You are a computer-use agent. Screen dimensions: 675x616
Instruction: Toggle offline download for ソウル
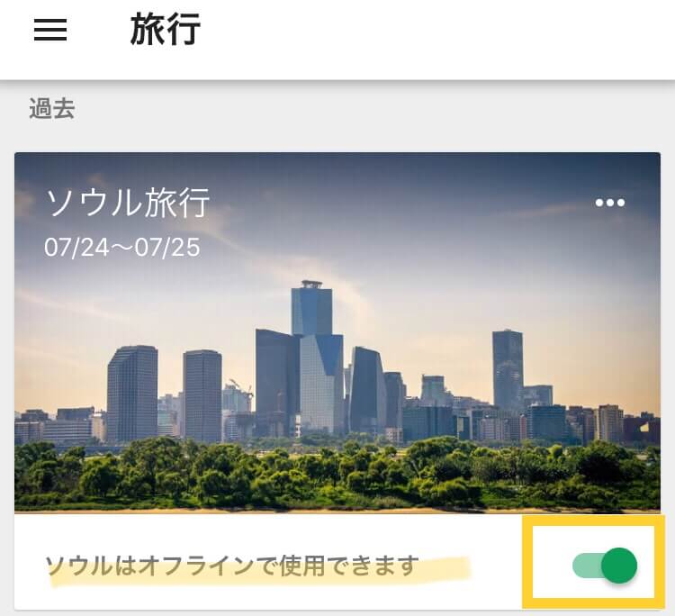[x=605, y=566]
